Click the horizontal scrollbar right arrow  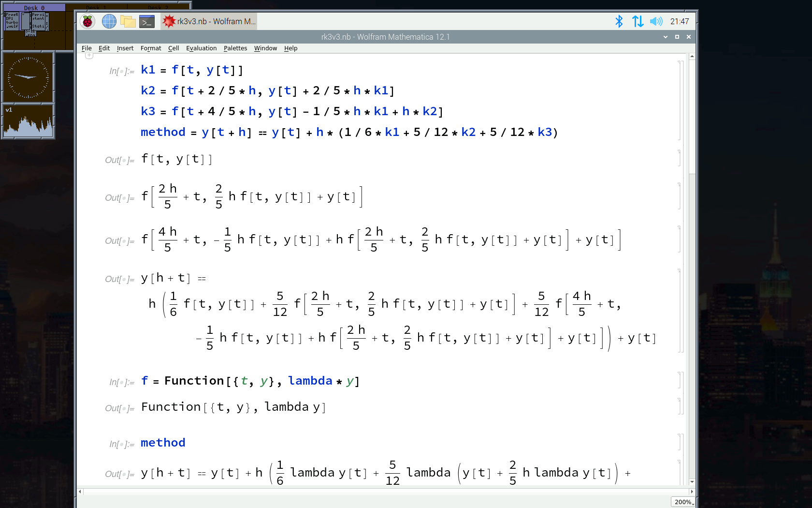tap(692, 492)
